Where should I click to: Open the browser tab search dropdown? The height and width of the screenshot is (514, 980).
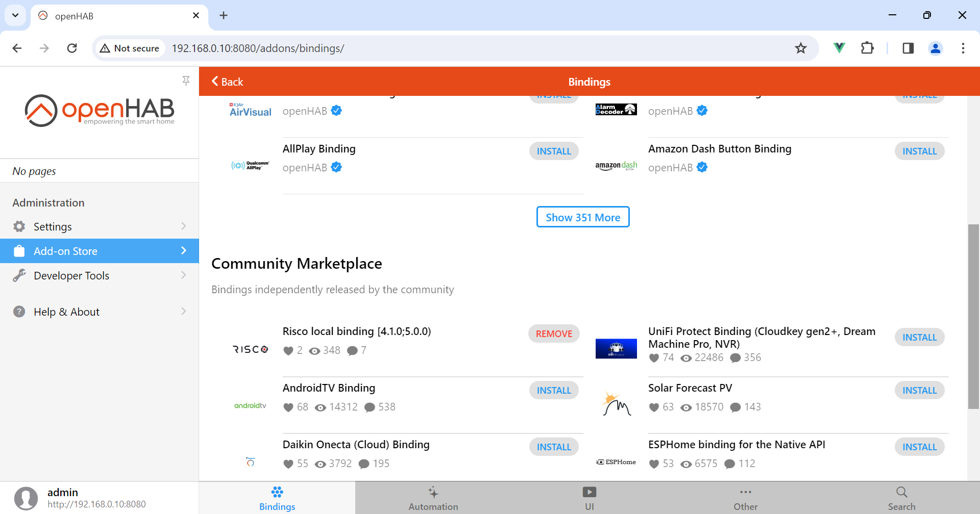click(x=15, y=15)
